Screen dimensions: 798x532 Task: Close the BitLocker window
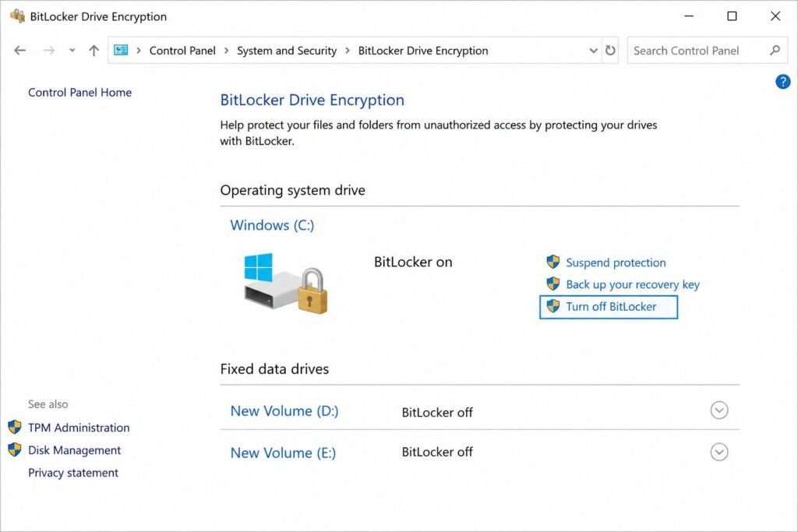pyautogui.click(x=775, y=16)
